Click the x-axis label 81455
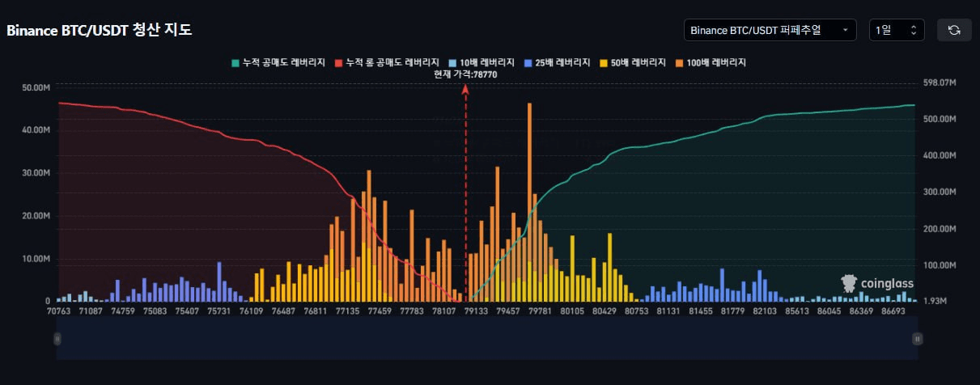Viewport: 980px width, 385px height. (699, 311)
